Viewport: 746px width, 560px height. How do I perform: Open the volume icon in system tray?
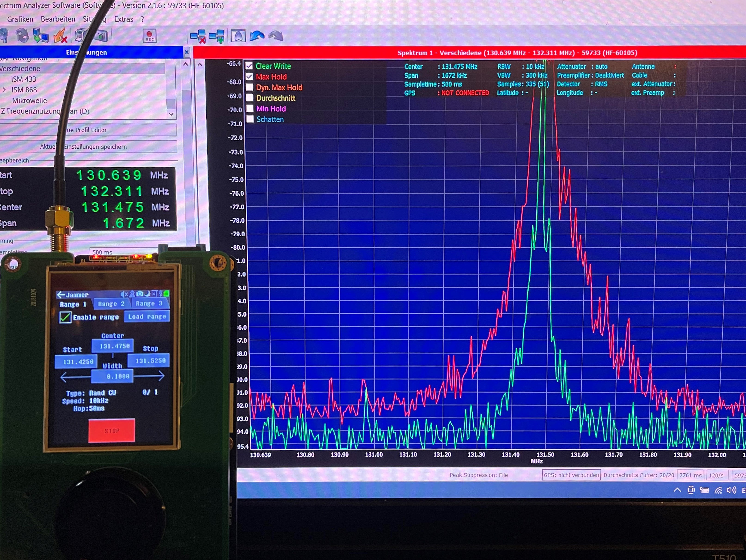coord(731,490)
